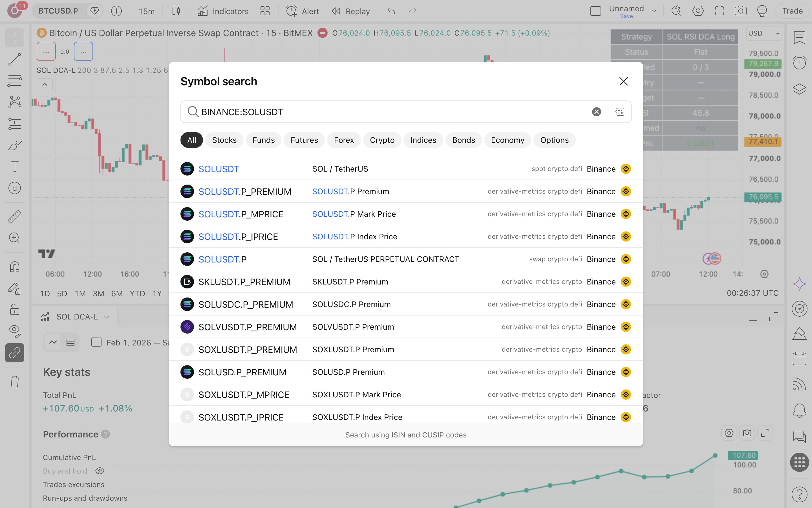Toggle lock all drawing tools

14,309
